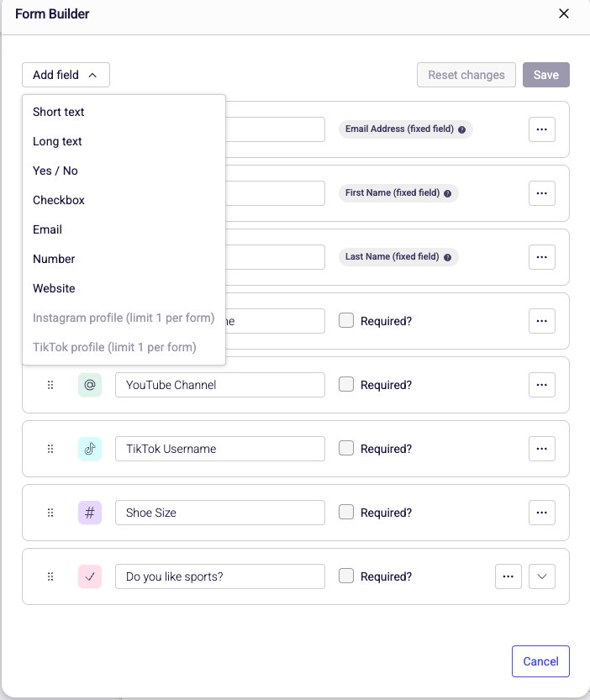
Task: Open options dropdown for sports question
Action: click(x=508, y=576)
